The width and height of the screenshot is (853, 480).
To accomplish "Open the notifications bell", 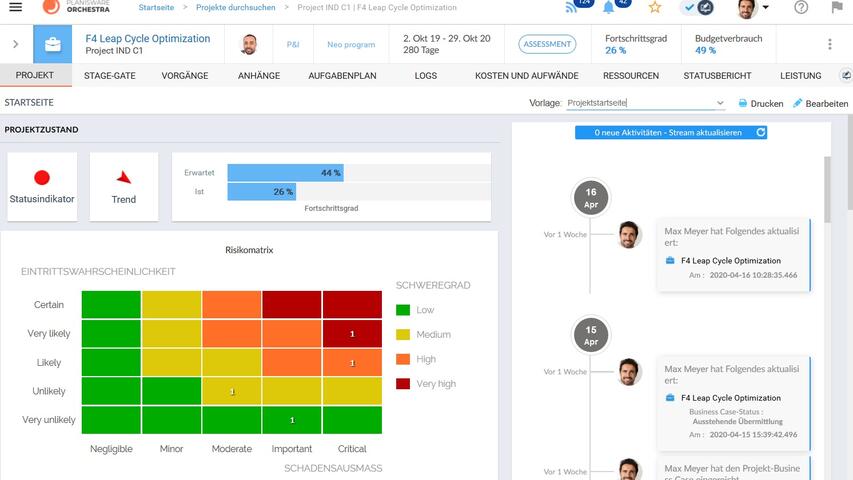I will [x=609, y=7].
